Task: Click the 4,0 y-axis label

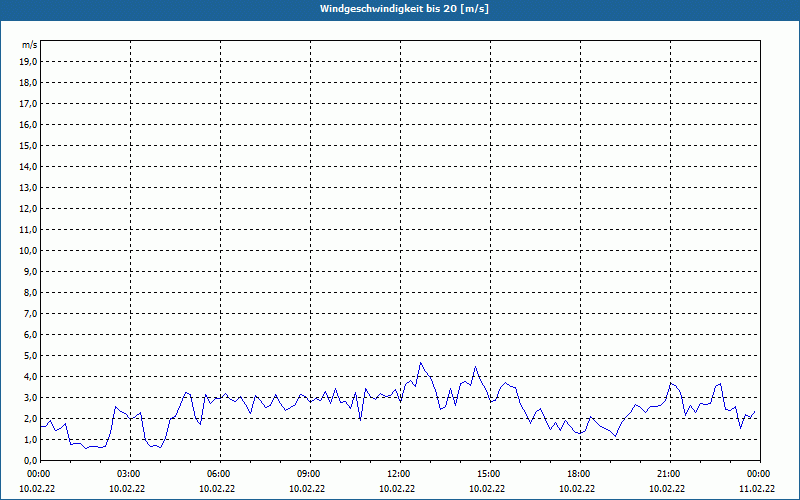Action: [30, 377]
